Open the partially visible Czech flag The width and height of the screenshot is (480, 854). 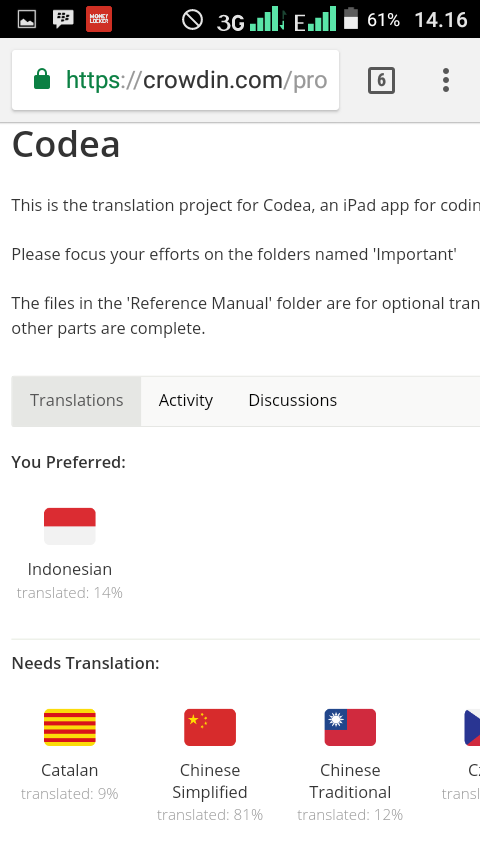pyautogui.click(x=472, y=727)
